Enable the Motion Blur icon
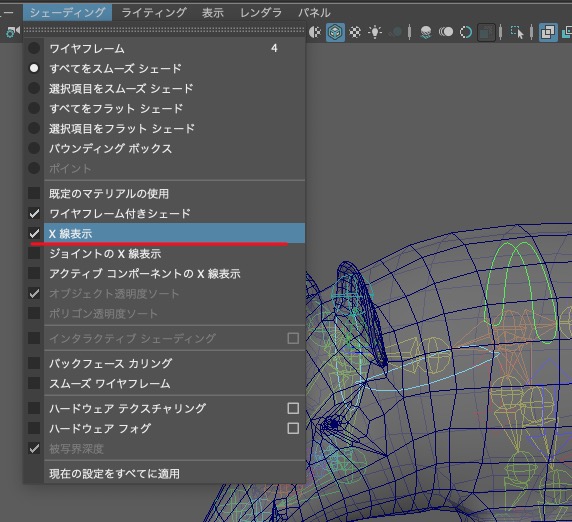The height and width of the screenshot is (522, 572). click(446, 32)
